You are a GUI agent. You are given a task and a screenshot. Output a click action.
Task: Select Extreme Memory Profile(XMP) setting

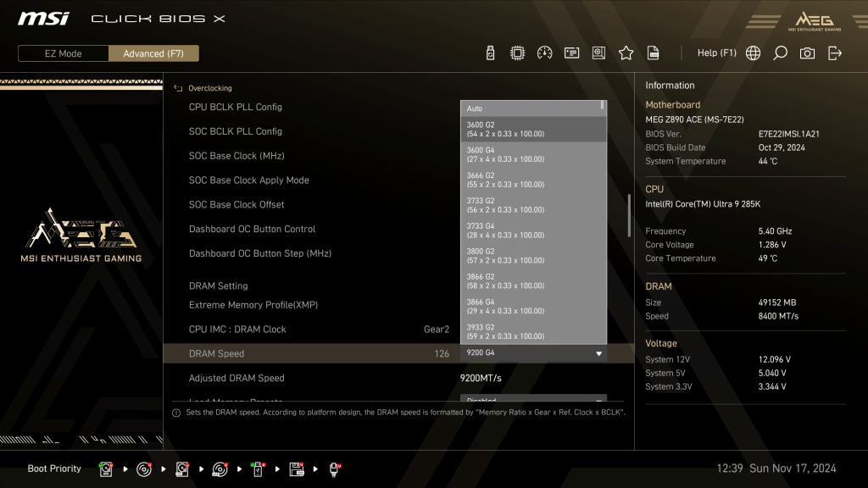coord(253,305)
